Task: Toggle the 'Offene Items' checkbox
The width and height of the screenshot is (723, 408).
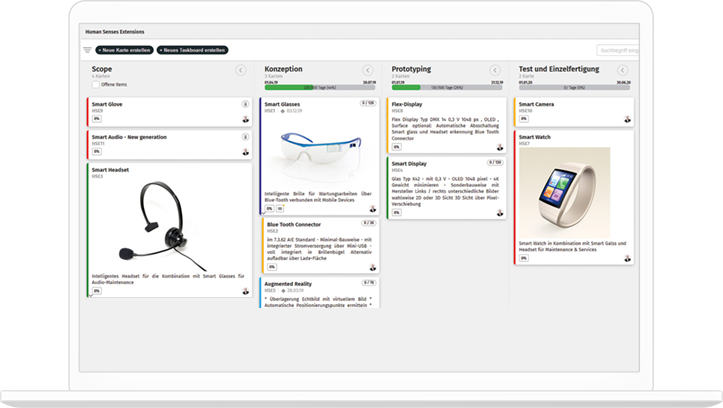Action: pos(96,85)
